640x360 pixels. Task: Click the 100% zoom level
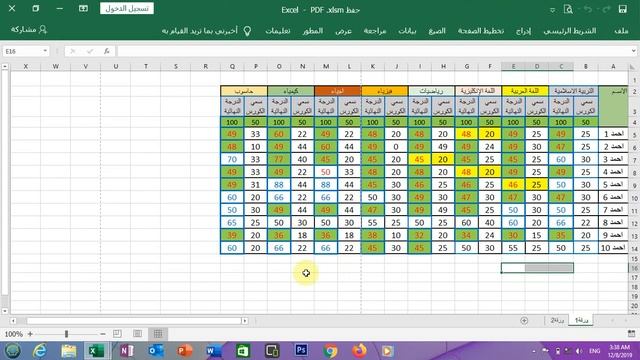click(x=13, y=334)
